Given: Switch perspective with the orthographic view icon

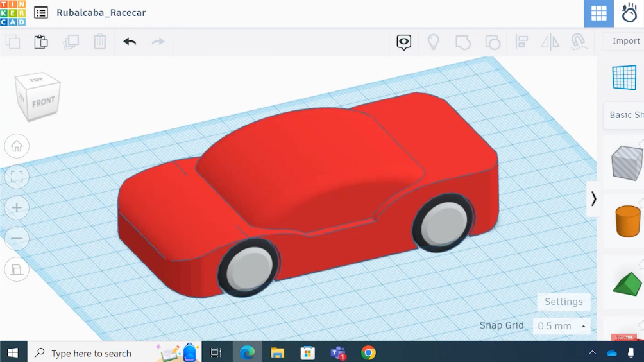Looking at the screenshot, I should pos(17,270).
